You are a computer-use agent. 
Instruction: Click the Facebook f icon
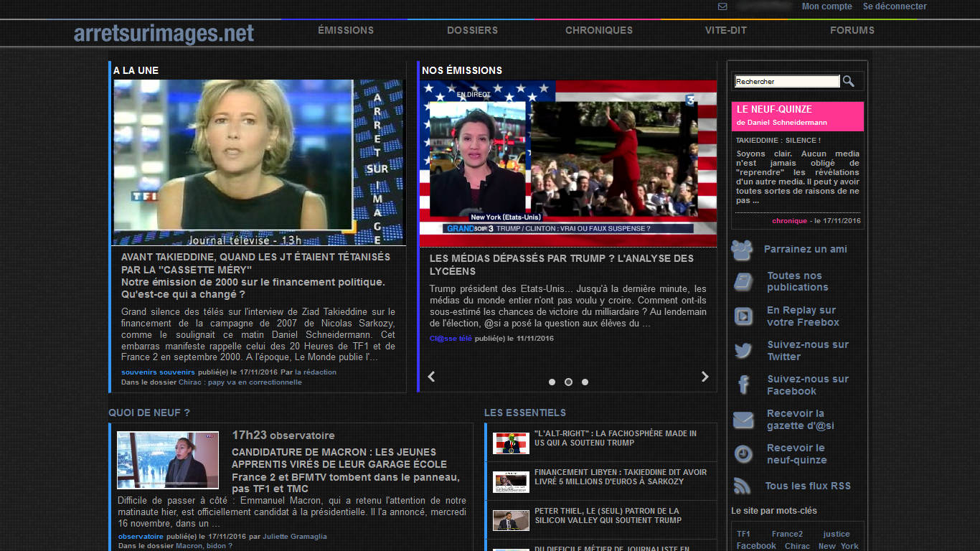(x=743, y=385)
